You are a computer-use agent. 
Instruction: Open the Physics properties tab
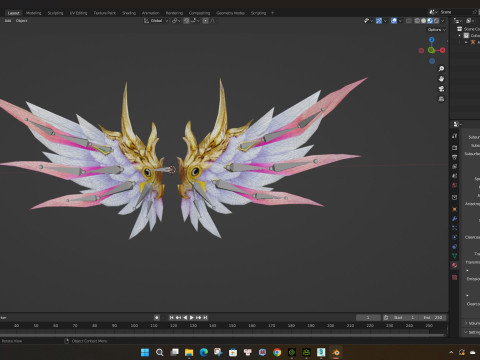[x=455, y=237]
